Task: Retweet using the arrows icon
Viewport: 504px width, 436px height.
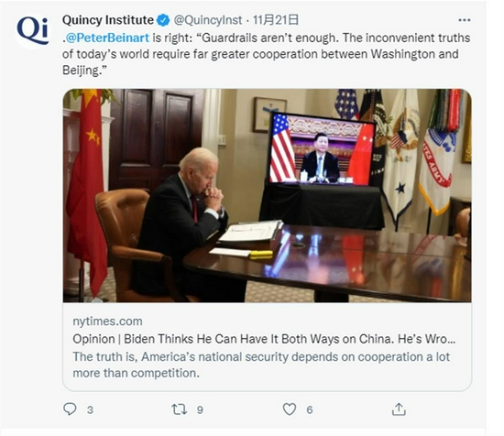Action: pyautogui.click(x=179, y=409)
